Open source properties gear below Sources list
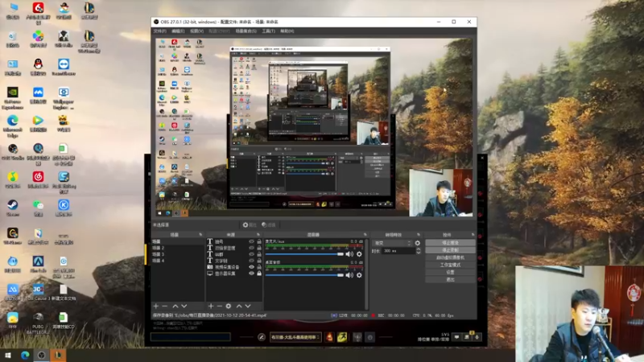This screenshot has width=644, height=362. pyautogui.click(x=229, y=306)
